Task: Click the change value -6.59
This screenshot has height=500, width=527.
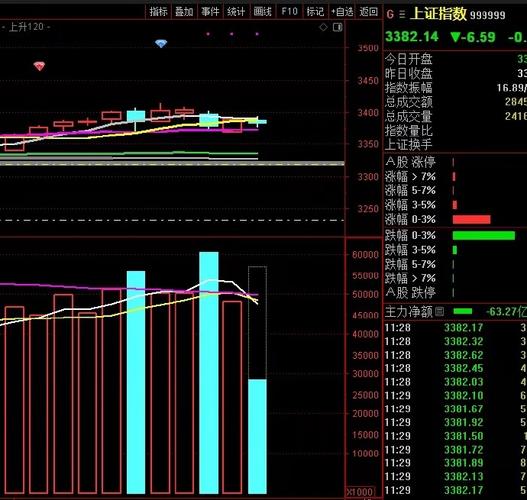Action: click(473, 37)
